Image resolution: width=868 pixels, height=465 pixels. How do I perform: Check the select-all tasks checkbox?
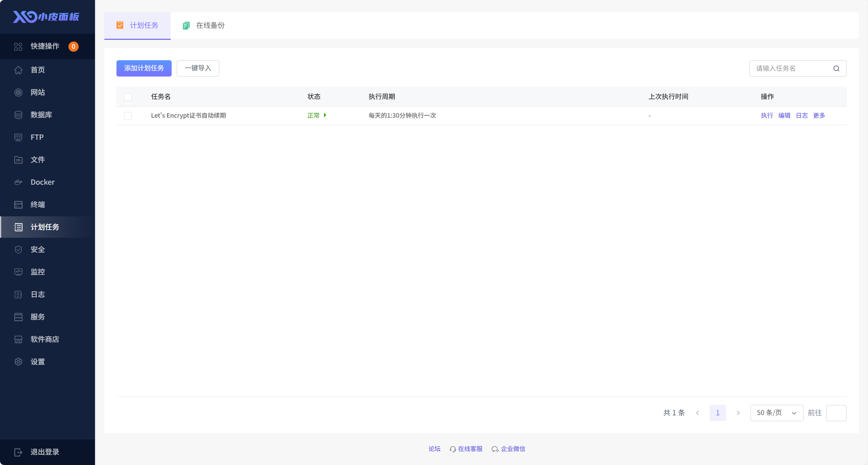pyautogui.click(x=128, y=97)
